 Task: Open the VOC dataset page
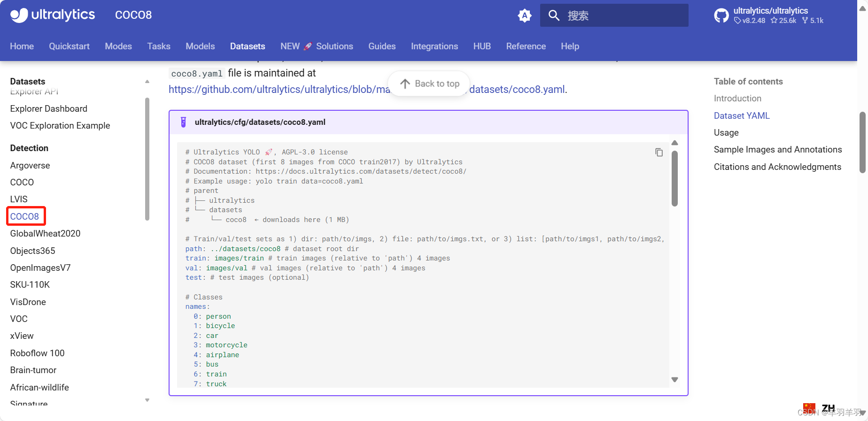[x=19, y=319]
